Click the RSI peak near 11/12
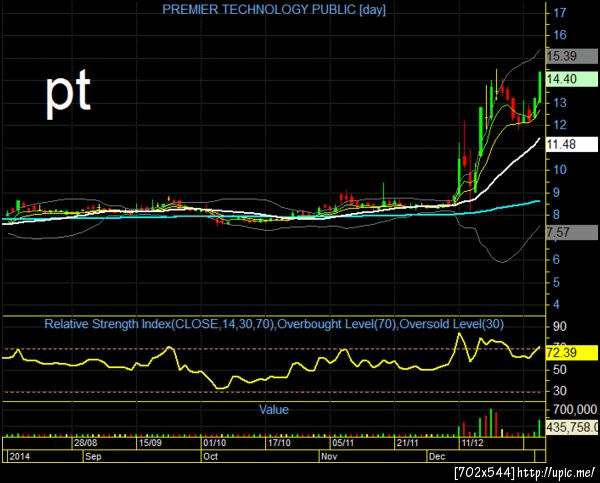Viewport: 600px width, 483px height. click(x=459, y=334)
